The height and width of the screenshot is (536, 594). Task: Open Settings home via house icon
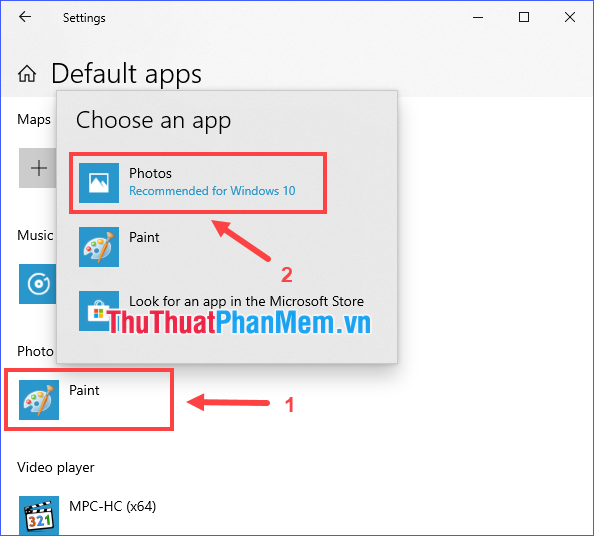tap(27, 73)
